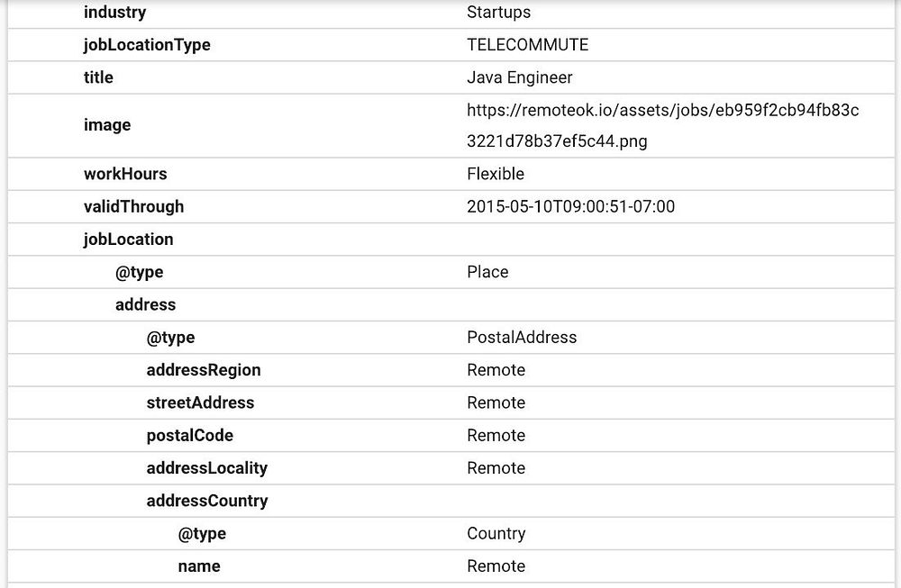Select the addressRegion property label

click(x=204, y=370)
